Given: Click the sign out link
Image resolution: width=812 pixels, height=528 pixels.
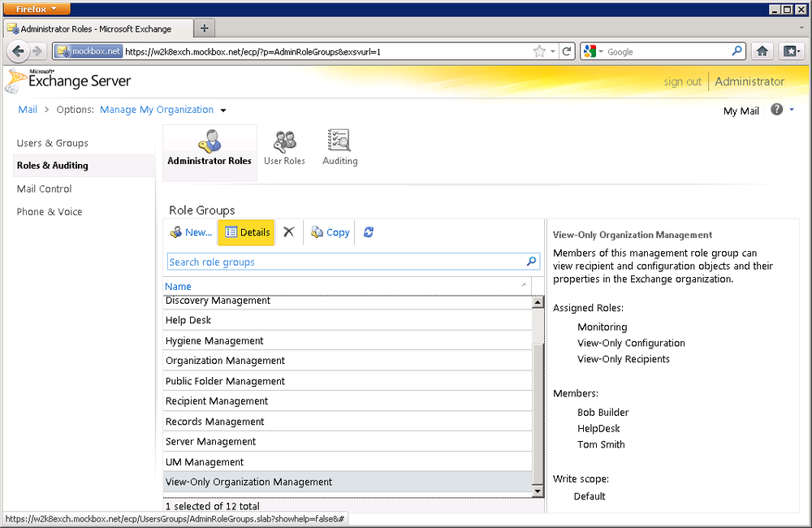Looking at the screenshot, I should [x=682, y=82].
